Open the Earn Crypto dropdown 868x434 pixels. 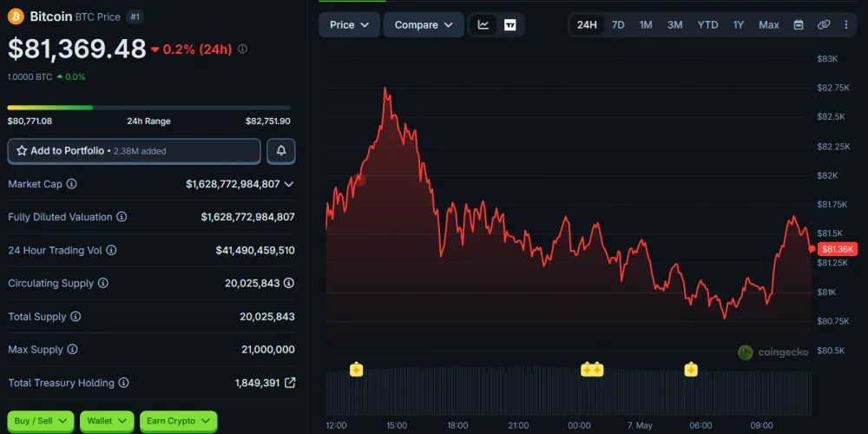click(178, 421)
